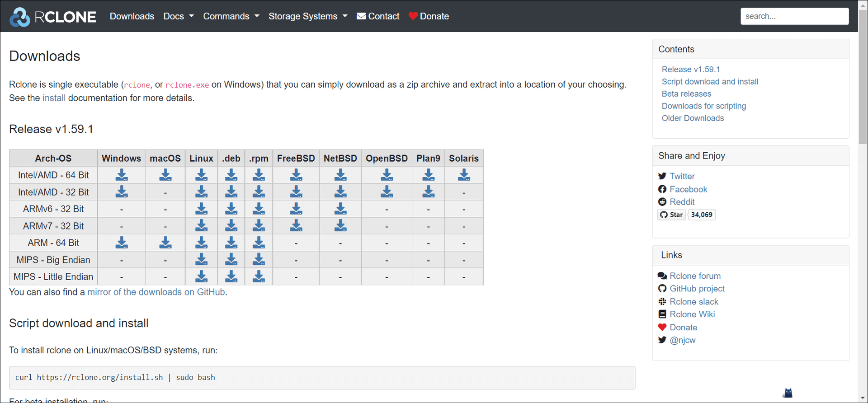Viewport: 868px width, 403px height.
Task: Download macOS Intel/AMD 64 Bit build
Action: point(165,175)
